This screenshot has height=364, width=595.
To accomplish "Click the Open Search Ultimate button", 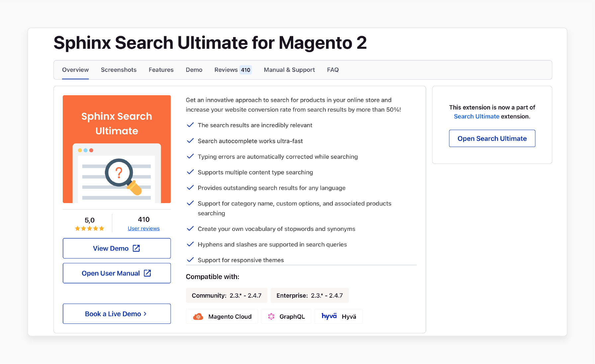I will click(x=492, y=138).
